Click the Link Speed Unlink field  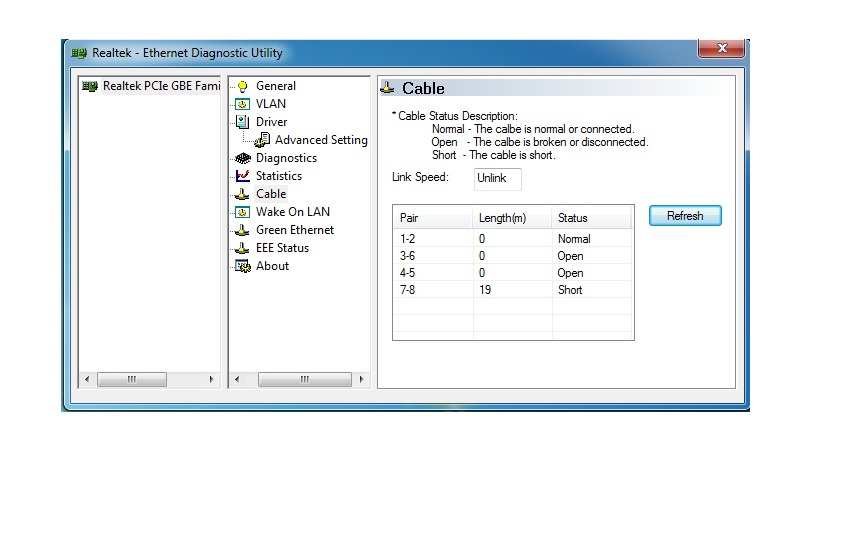tap(498, 179)
